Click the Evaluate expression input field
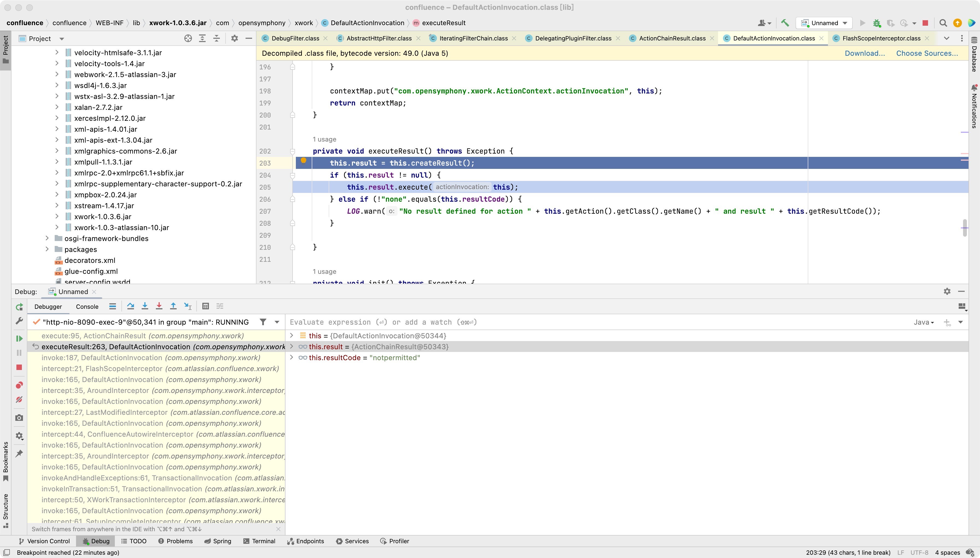The height and width of the screenshot is (558, 980). [x=598, y=322]
